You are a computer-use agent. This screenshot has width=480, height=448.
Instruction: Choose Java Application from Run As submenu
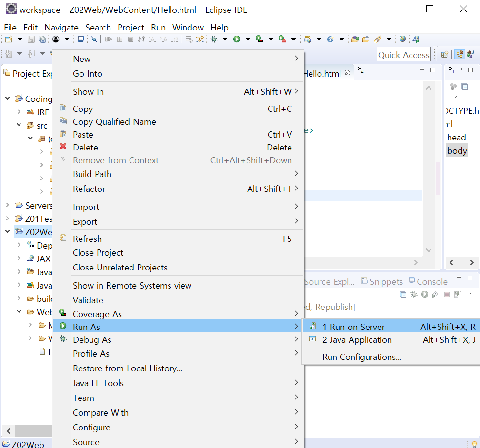coord(391,340)
